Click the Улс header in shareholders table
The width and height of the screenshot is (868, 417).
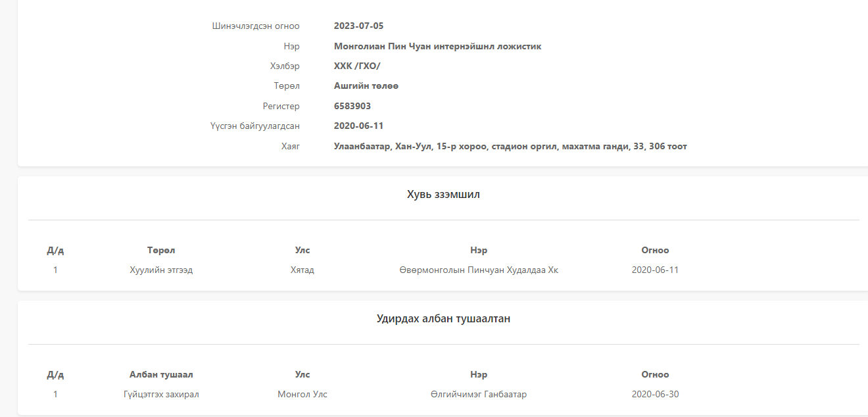pos(302,250)
